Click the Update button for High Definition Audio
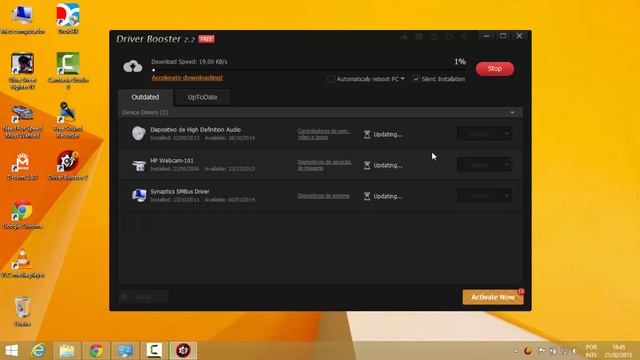This screenshot has height=360, width=640. 480,133
